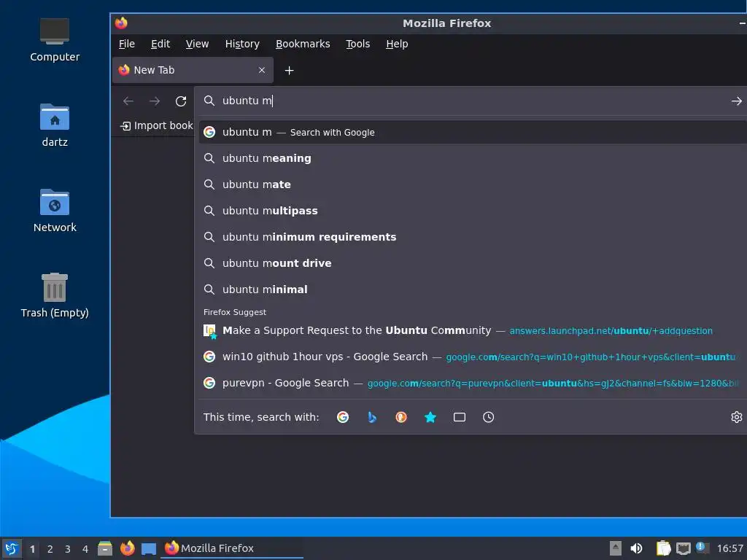Viewport: 747px width, 560px height.
Task: Choose 'ubuntu m — Search with Google' result
Action: [473, 133]
